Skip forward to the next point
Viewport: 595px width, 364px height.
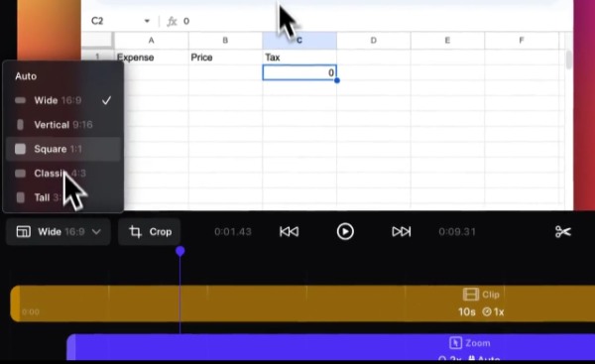click(401, 231)
